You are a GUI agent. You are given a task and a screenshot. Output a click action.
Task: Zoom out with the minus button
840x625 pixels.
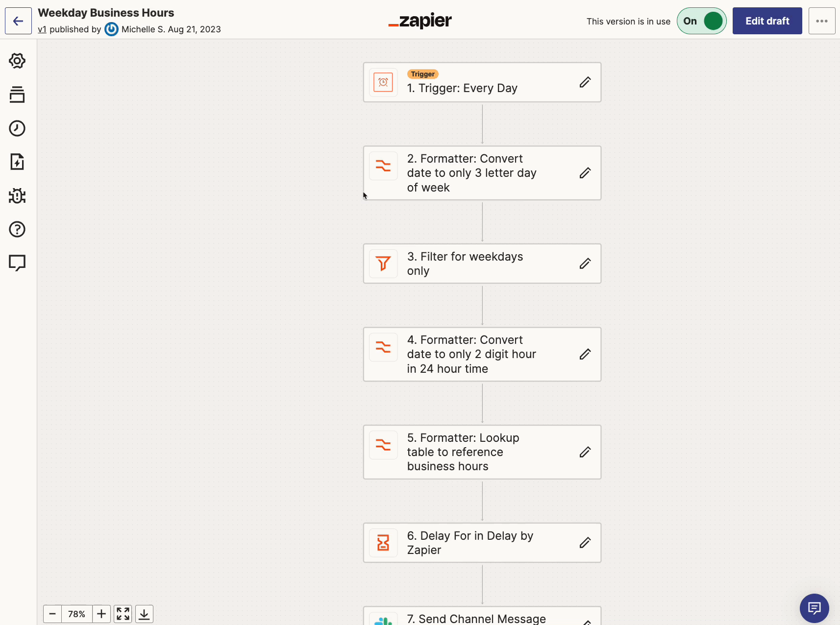52,614
